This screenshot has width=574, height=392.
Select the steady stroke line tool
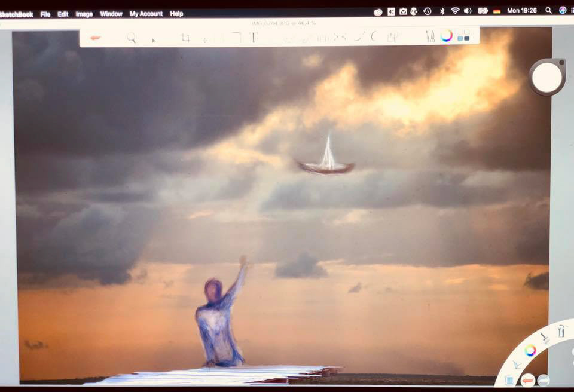pyautogui.click(x=360, y=37)
